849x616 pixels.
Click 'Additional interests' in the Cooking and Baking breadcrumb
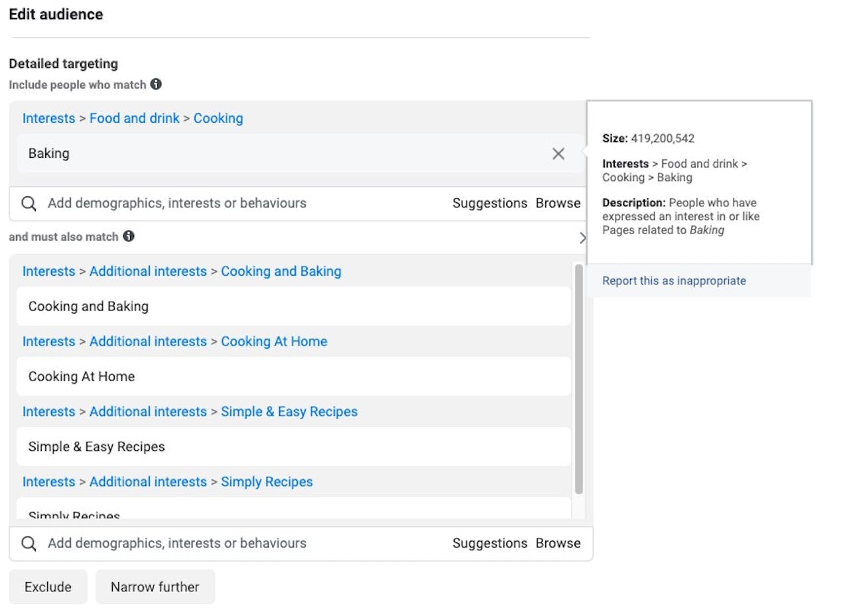[x=148, y=272]
